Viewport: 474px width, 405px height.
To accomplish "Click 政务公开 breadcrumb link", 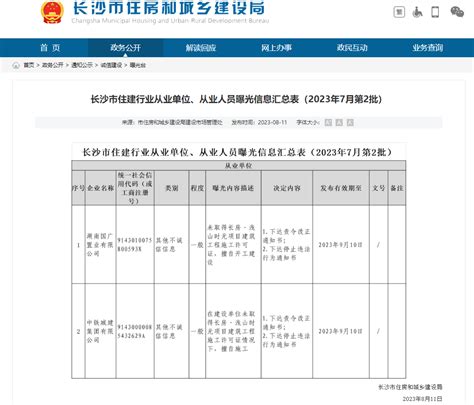I will click(53, 65).
